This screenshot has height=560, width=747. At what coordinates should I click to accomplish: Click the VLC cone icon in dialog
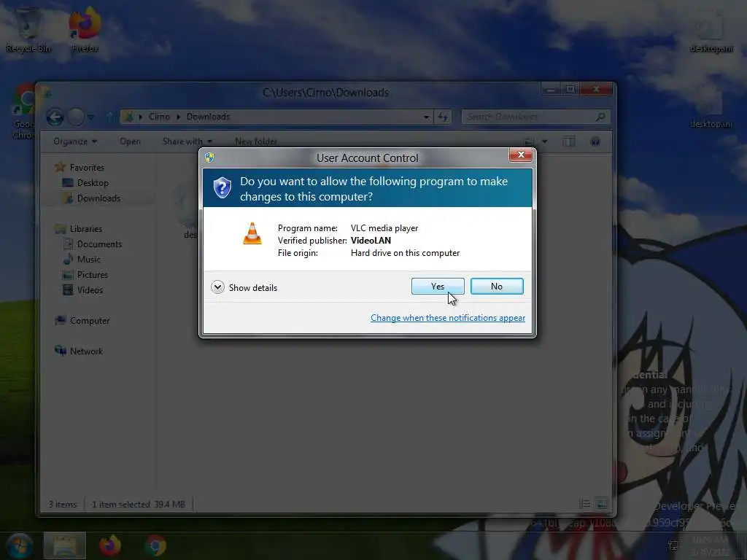(252, 233)
